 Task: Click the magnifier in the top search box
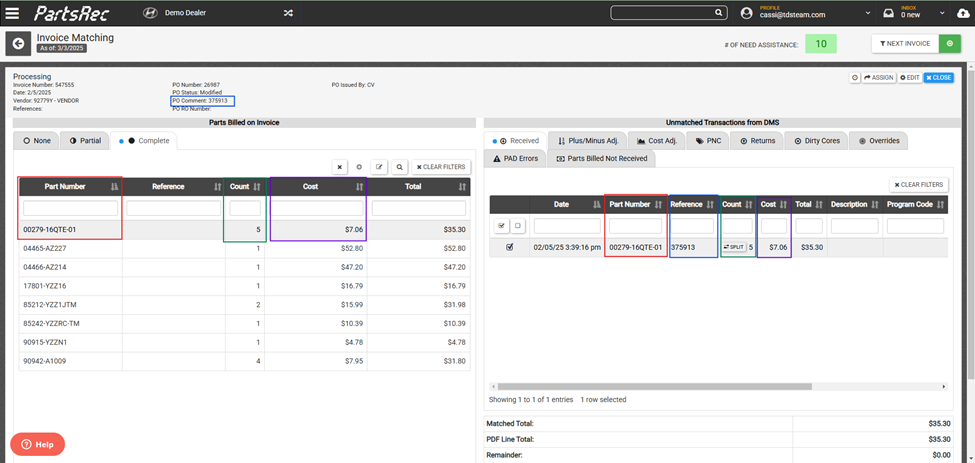point(718,12)
